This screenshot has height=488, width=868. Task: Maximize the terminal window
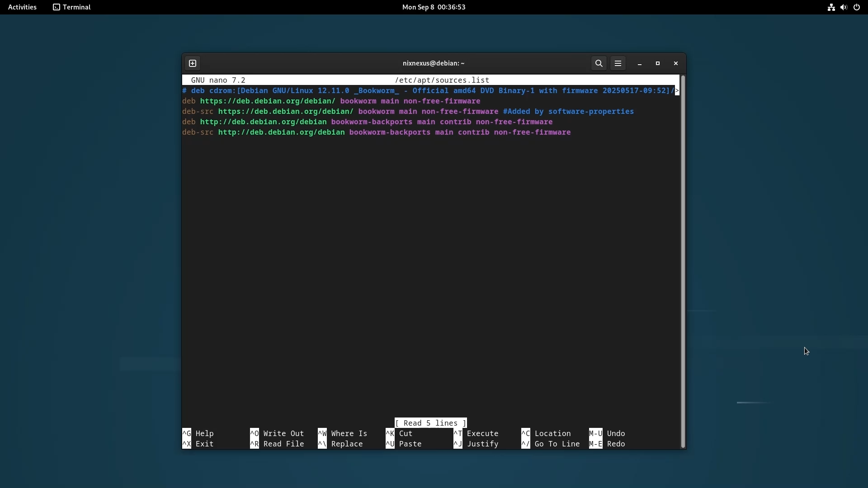(x=658, y=63)
